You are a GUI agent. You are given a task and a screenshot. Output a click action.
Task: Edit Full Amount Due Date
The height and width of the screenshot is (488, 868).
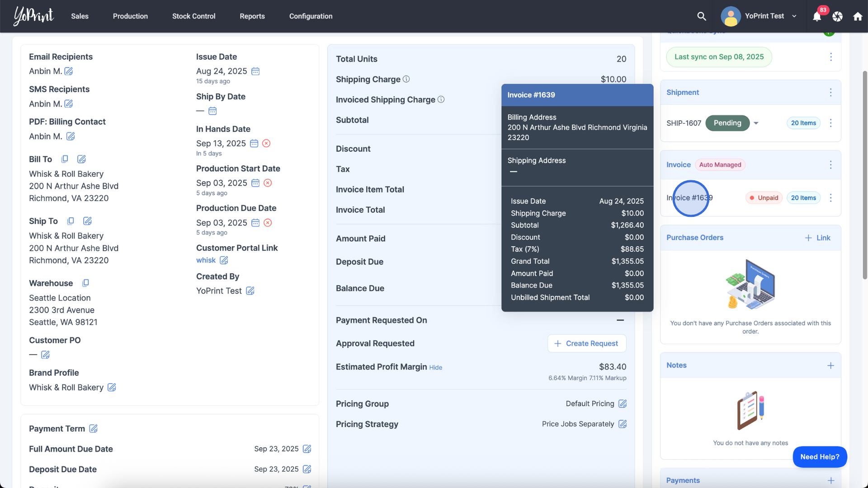[307, 449]
